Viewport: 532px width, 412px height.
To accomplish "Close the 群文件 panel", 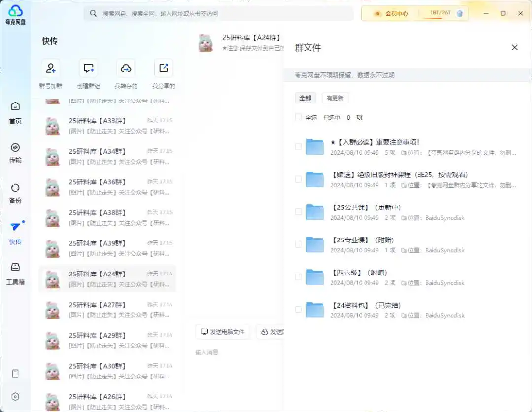I will (x=515, y=47).
